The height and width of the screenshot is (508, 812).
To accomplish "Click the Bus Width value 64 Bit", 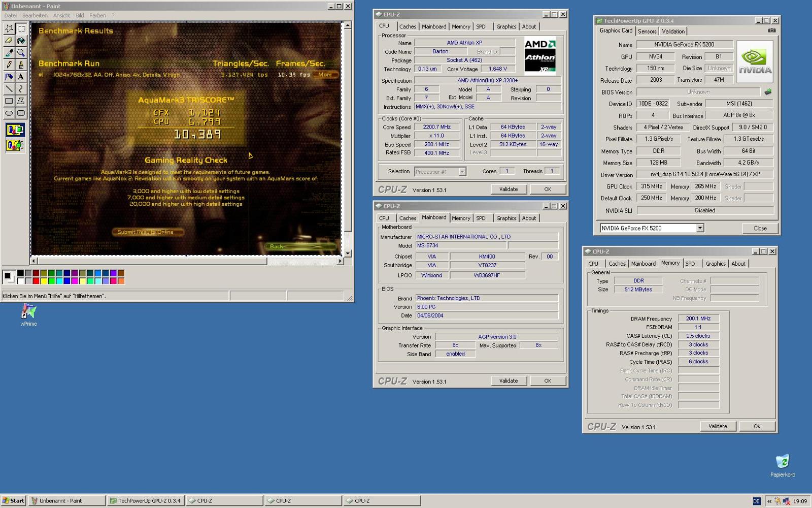I will (748, 151).
